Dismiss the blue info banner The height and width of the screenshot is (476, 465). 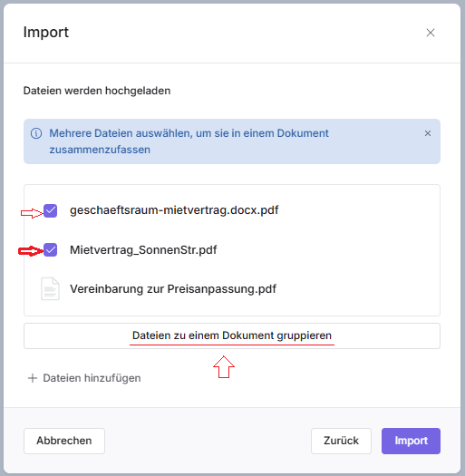pos(428,133)
